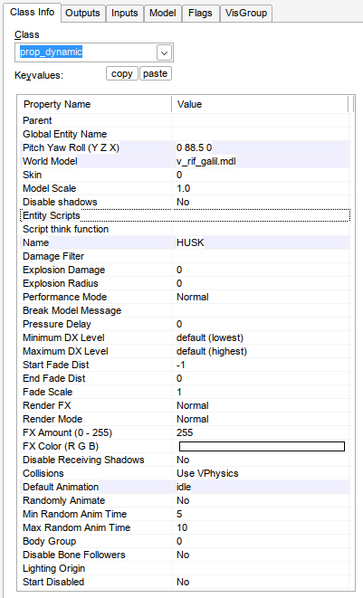Select the Min Random Anim Time row
Viewport: 363px width, 598px height.
pyautogui.click(x=184, y=514)
